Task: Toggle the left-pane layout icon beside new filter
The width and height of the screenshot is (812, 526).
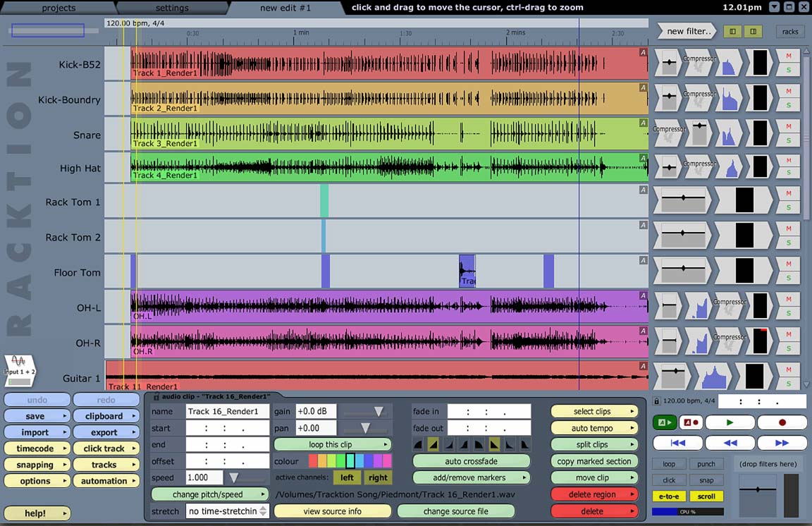Action: point(732,32)
